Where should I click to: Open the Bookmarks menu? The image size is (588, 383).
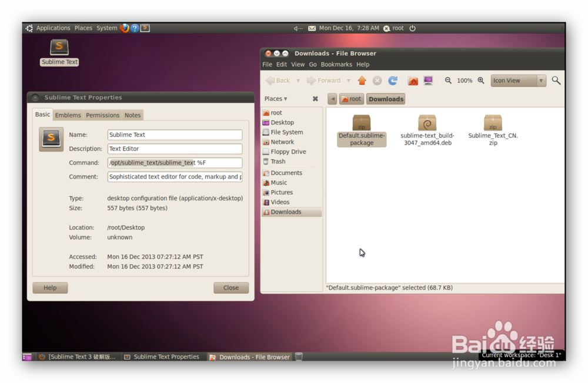336,65
